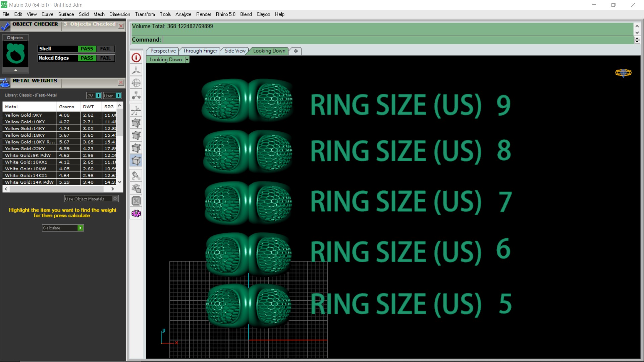Image resolution: width=644 pixels, height=362 pixels.
Task: Expand the command history with down chevron
Action: pos(637,33)
